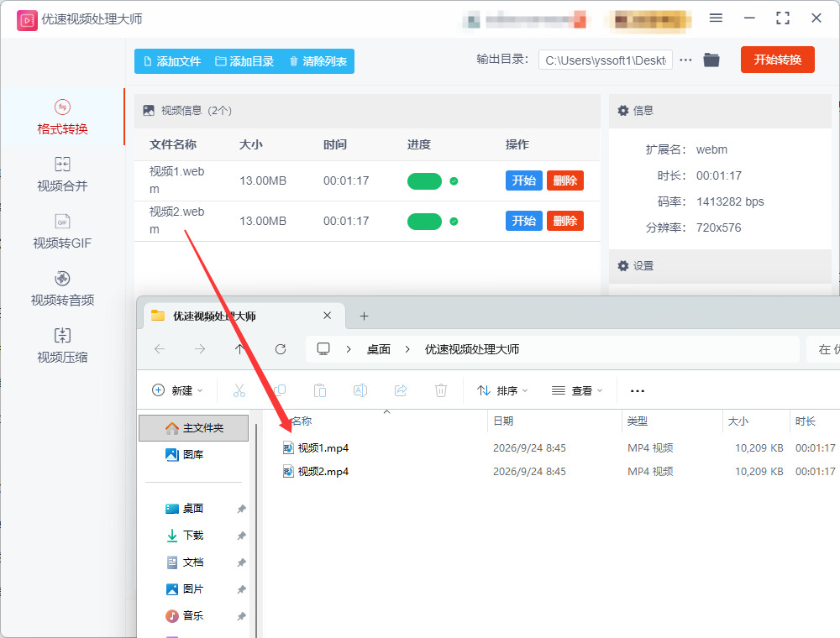Click the 删除 button for 视频2.webm
Screen dimensions: 840x638
565,221
